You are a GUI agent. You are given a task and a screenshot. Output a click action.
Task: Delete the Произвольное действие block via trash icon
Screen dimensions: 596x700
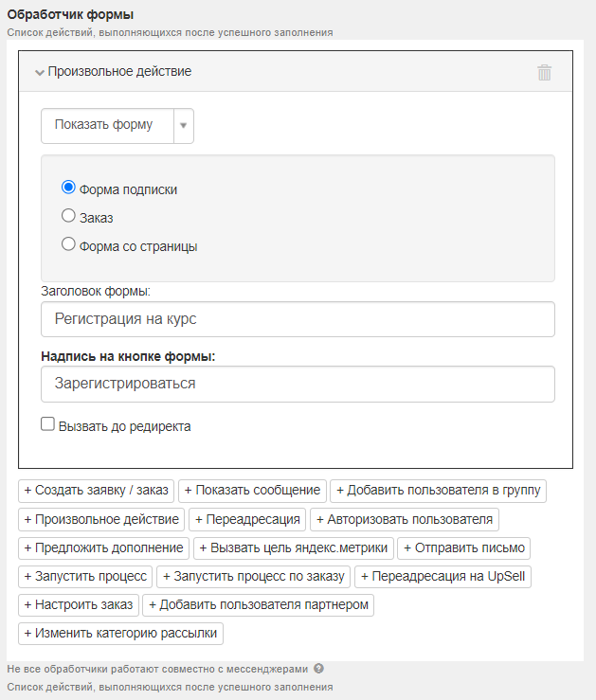click(x=544, y=72)
